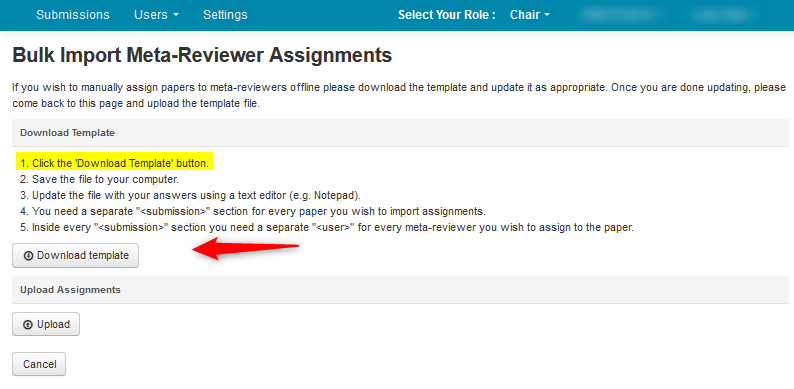Click the 'Select Your Role :' label

click(447, 15)
